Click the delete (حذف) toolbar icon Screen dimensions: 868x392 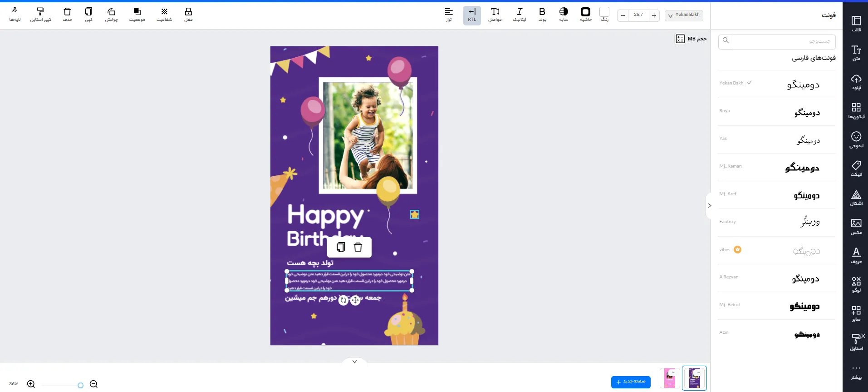(68, 14)
